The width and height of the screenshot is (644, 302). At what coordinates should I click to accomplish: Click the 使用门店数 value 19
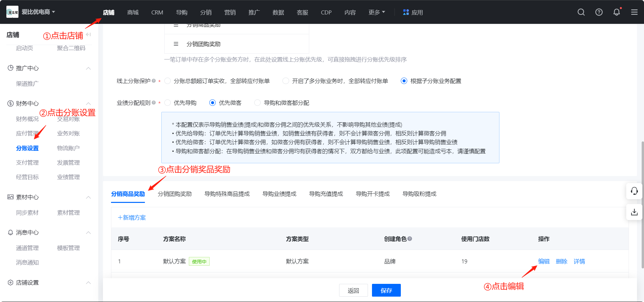coord(464,261)
